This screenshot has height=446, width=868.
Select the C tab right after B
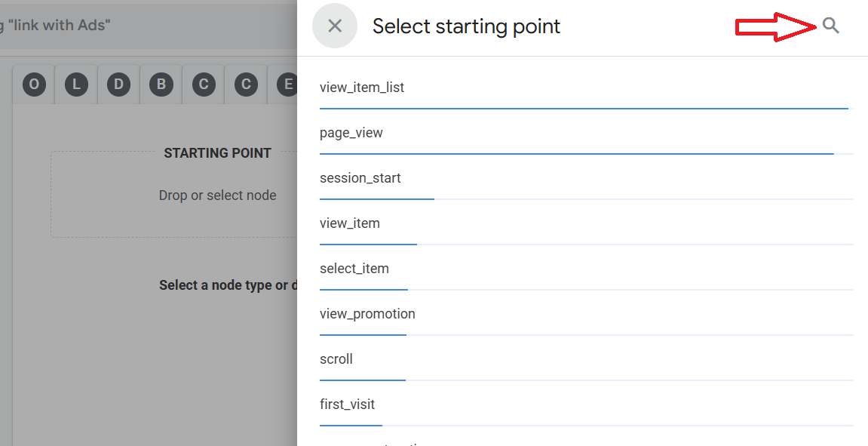[x=204, y=85]
